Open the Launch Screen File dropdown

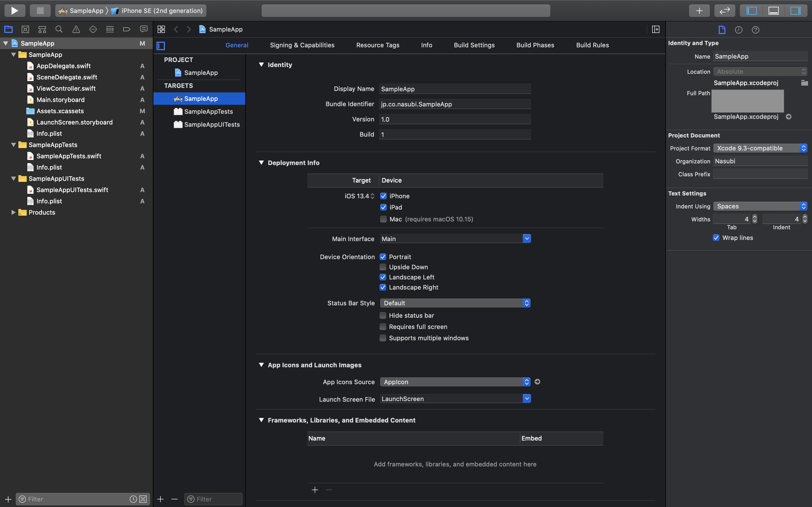coord(526,399)
